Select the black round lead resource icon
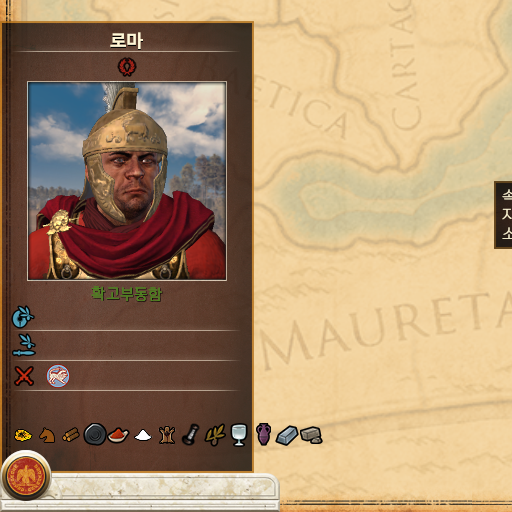 tap(95, 434)
